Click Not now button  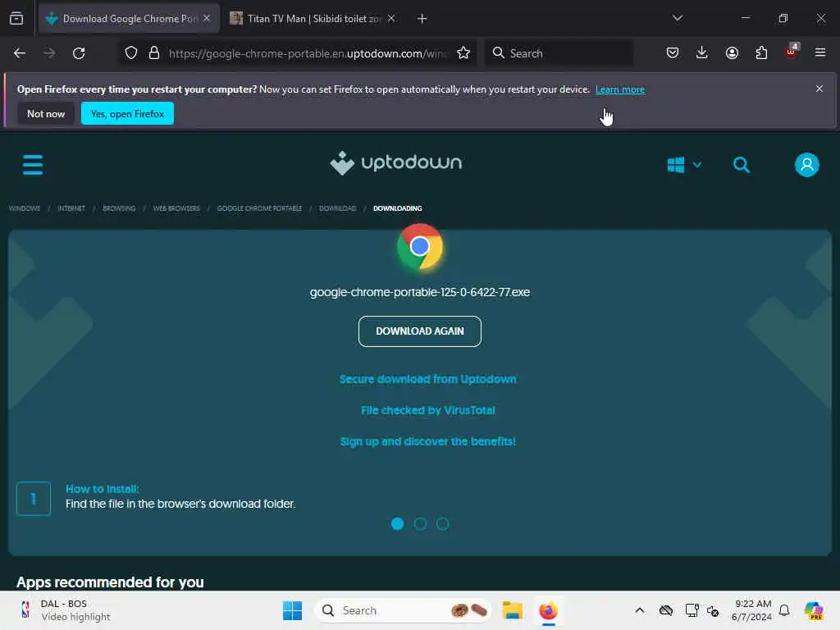pyautogui.click(x=46, y=113)
